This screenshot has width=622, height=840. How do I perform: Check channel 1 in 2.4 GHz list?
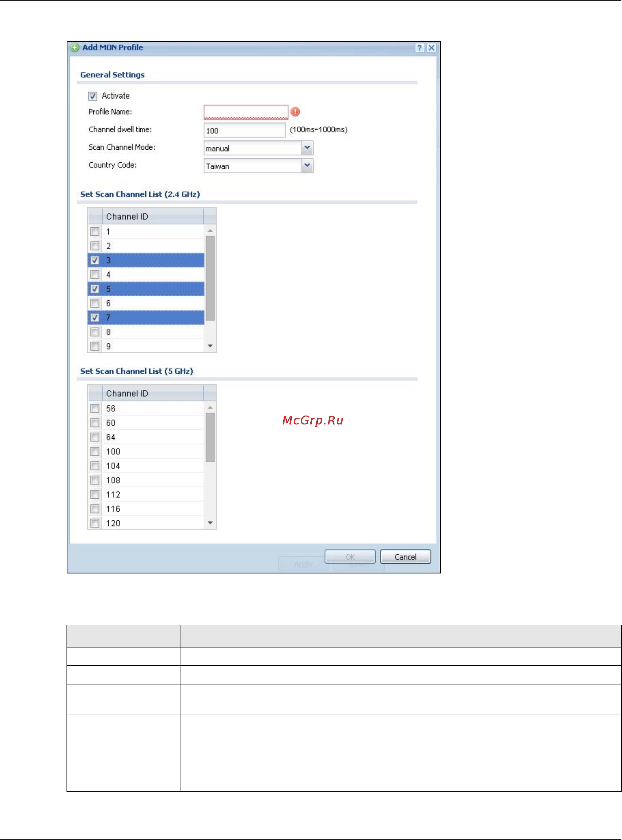[x=95, y=232]
